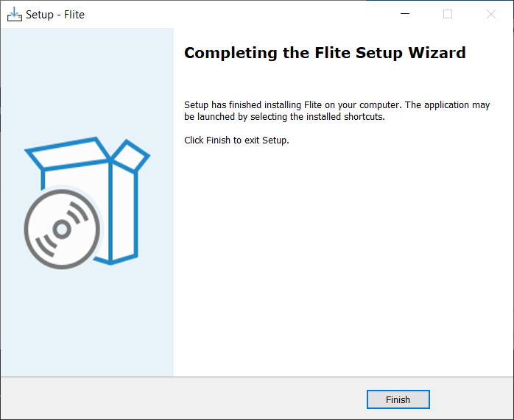Viewport: 514px width, 420px height.
Task: Click the Finish button
Action: tap(398, 399)
